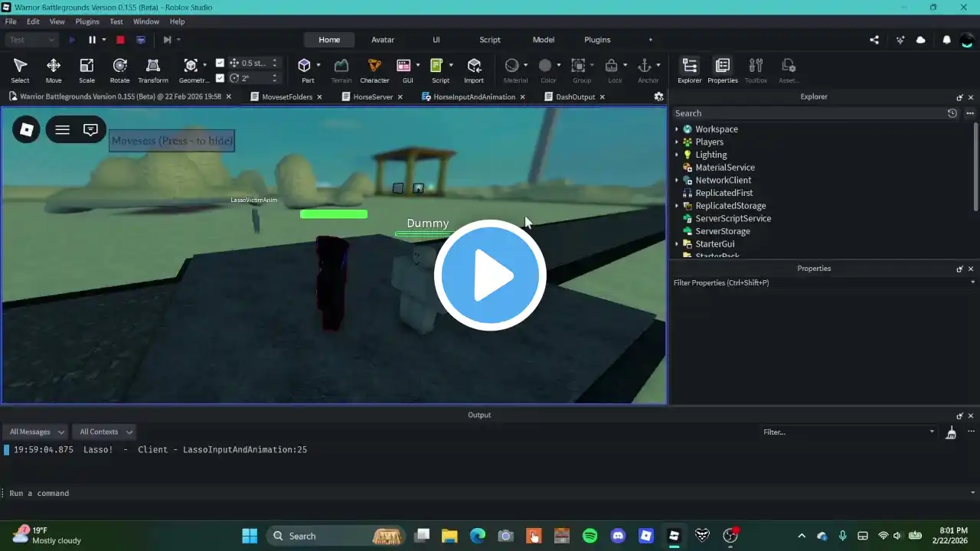The height and width of the screenshot is (551, 980).
Task: Pause the running playtest
Action: [x=92, y=40]
